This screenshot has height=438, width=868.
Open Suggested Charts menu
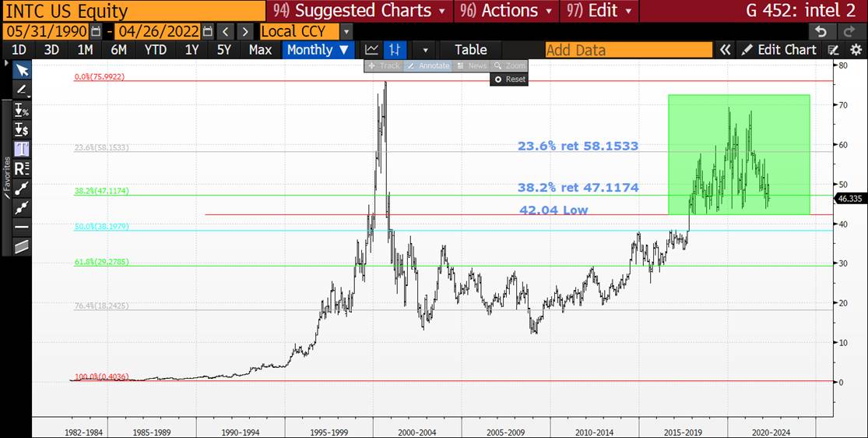(x=360, y=11)
